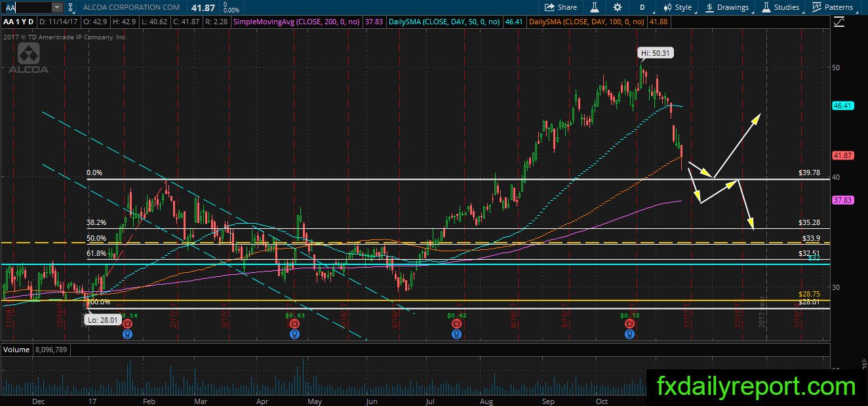Viewport: 868px width, 406px height.
Task: Click the $0.72 earnings phone icon
Action: point(629,323)
